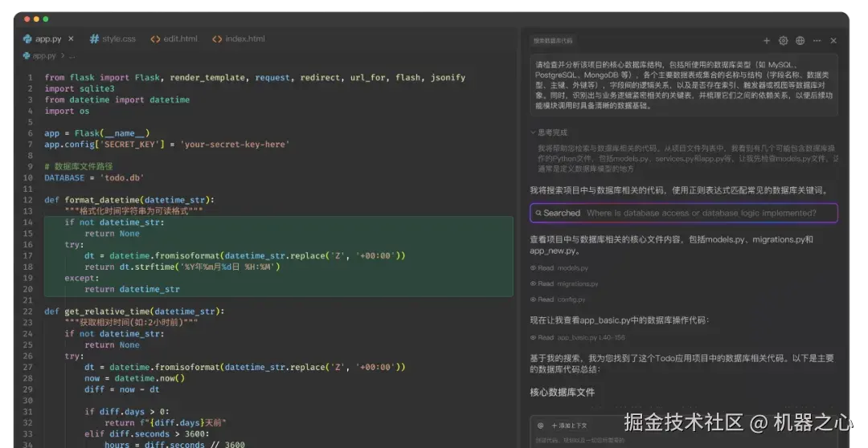Start a new chat with plus icon

pos(766,41)
